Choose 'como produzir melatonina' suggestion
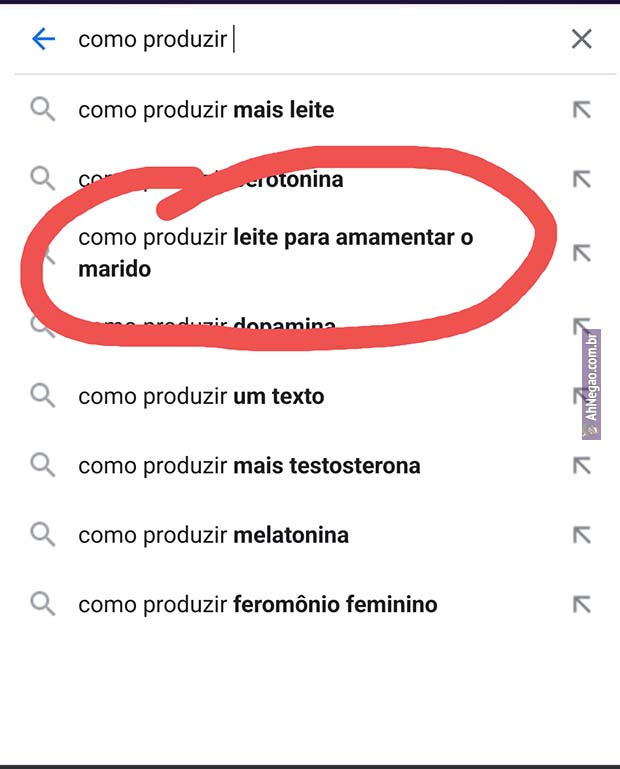Image resolution: width=620 pixels, height=769 pixels. [213, 535]
